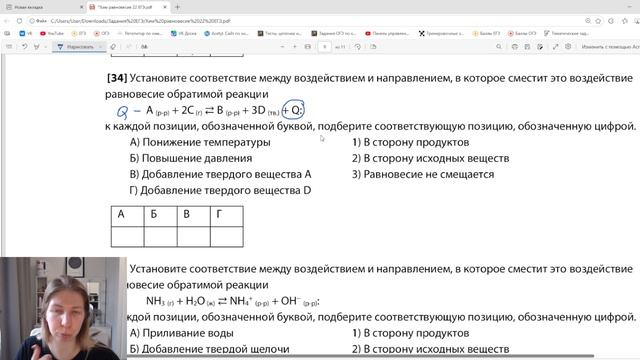Click the Read aloud Aa icon
Screen dimensions: 640x360
coord(144,47)
